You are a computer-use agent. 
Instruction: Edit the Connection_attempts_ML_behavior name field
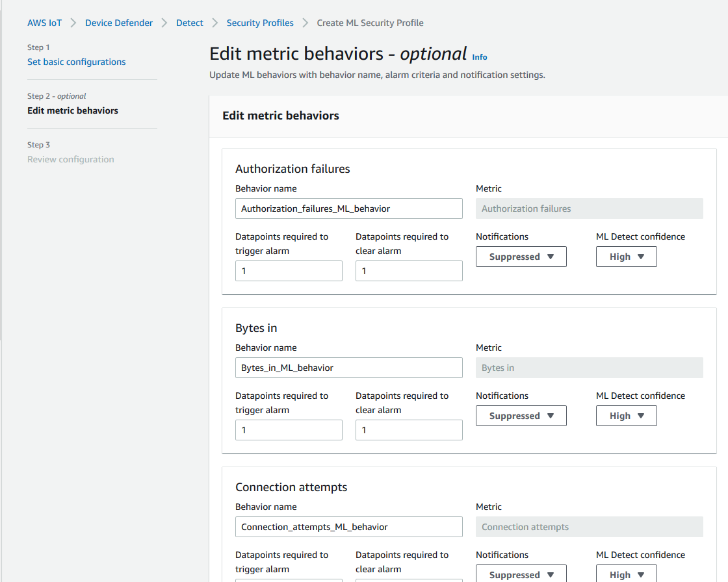click(x=348, y=526)
